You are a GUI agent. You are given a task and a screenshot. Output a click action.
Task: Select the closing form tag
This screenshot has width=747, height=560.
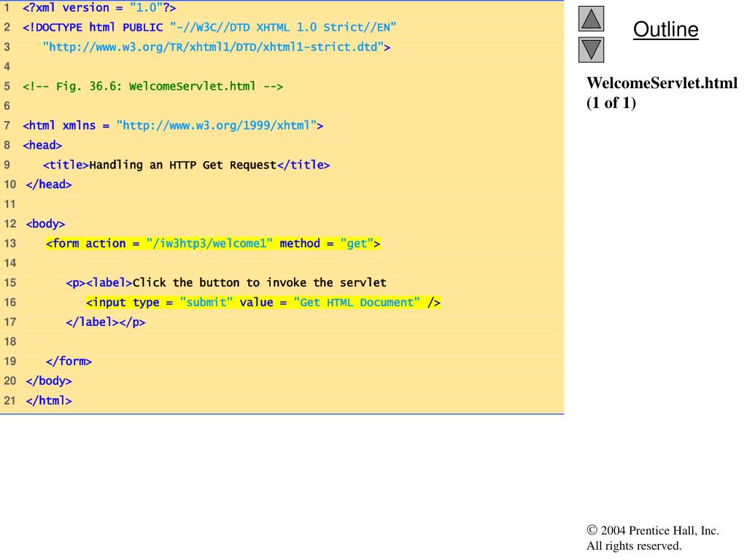click(x=69, y=362)
